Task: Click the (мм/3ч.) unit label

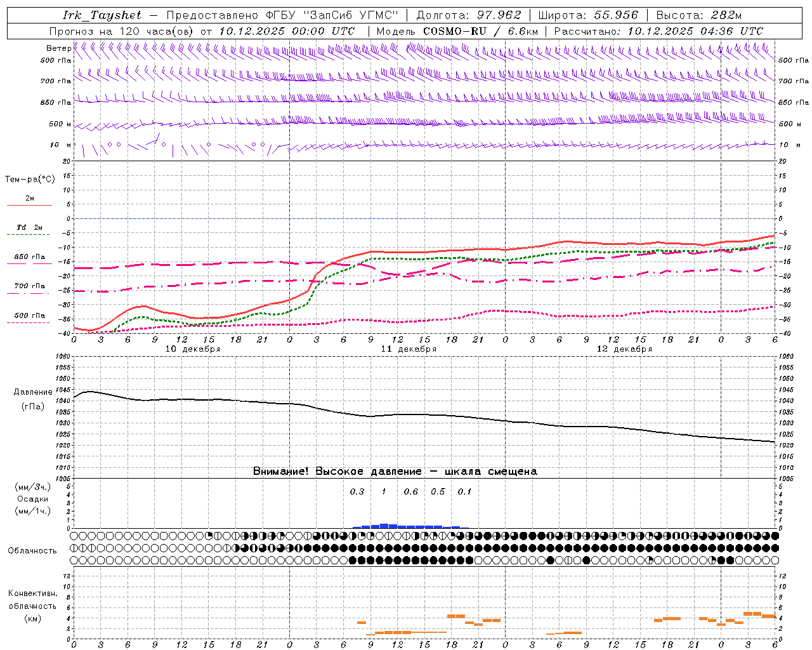Action: (33, 487)
